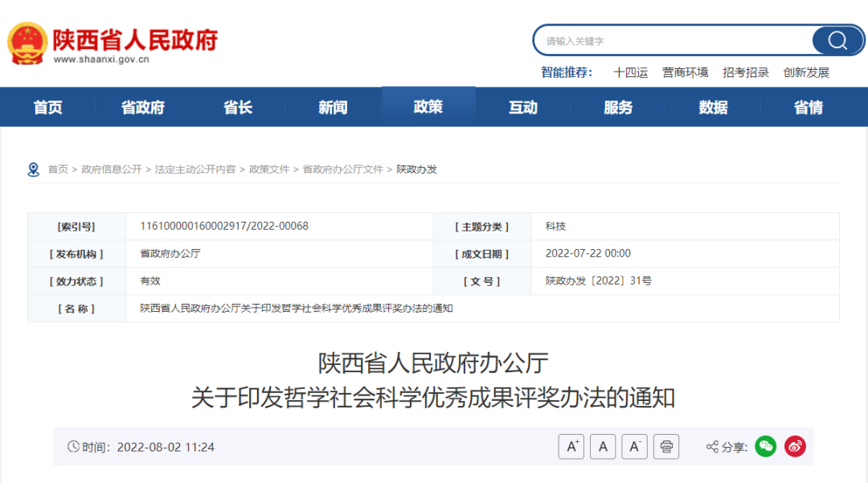This screenshot has width=868, height=483.
Task: Open the 省情 menu item
Action: (807, 106)
